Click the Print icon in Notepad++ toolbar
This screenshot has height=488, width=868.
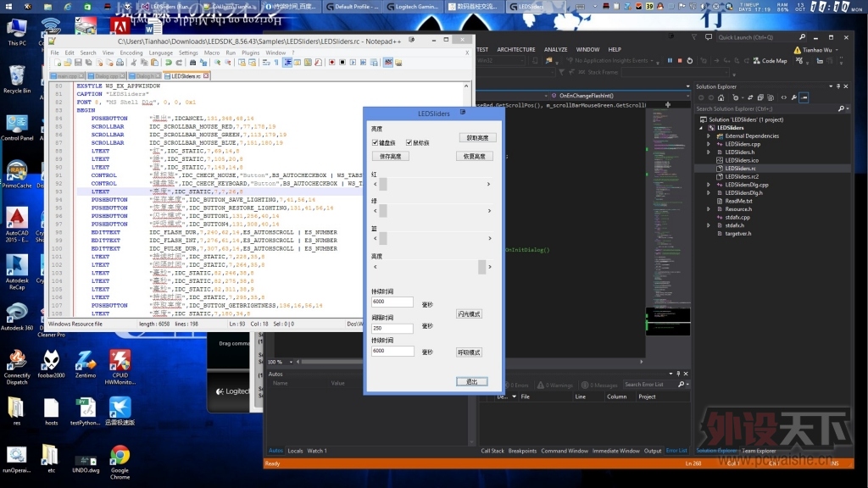(x=120, y=63)
